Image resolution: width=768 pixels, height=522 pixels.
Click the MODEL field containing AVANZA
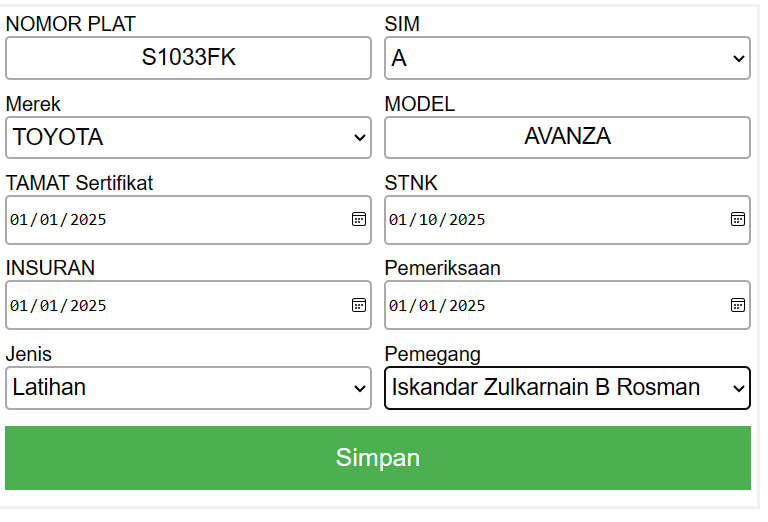click(x=567, y=137)
